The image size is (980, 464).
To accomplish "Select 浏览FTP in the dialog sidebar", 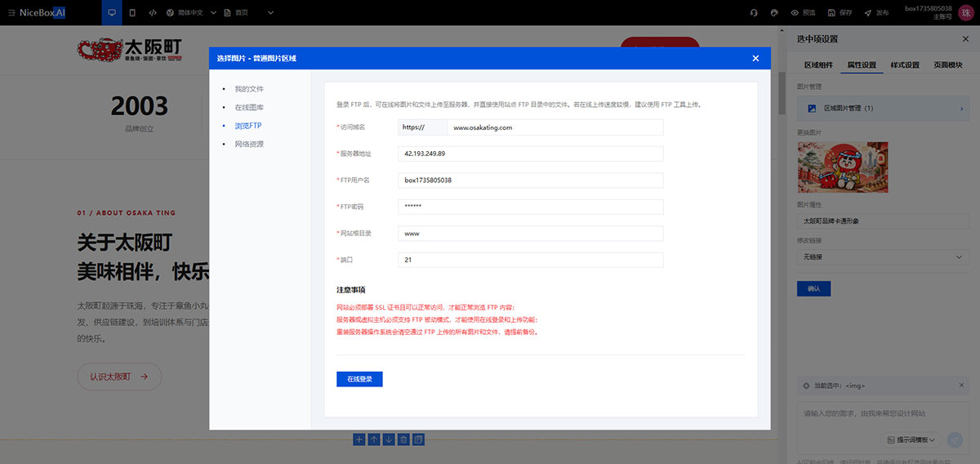I will [247, 126].
